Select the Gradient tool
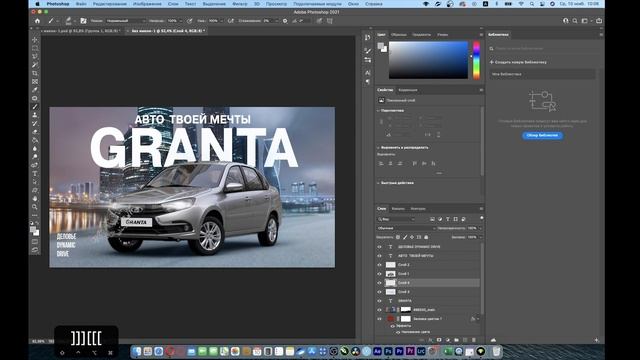 click(35, 140)
